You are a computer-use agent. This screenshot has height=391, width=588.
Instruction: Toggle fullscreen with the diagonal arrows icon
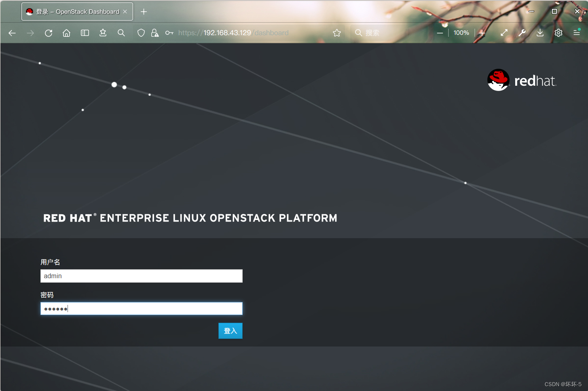[x=504, y=33]
